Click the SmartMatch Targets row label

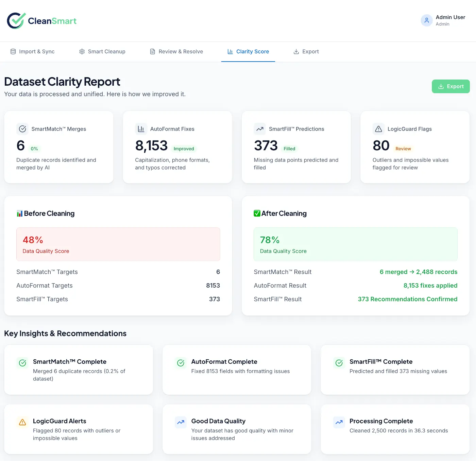[x=47, y=272]
